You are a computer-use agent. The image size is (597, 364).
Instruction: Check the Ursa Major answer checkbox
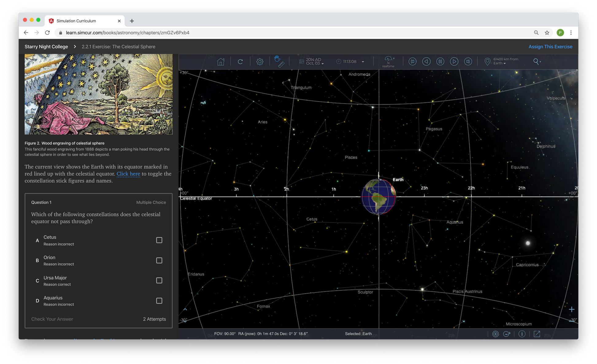159,281
